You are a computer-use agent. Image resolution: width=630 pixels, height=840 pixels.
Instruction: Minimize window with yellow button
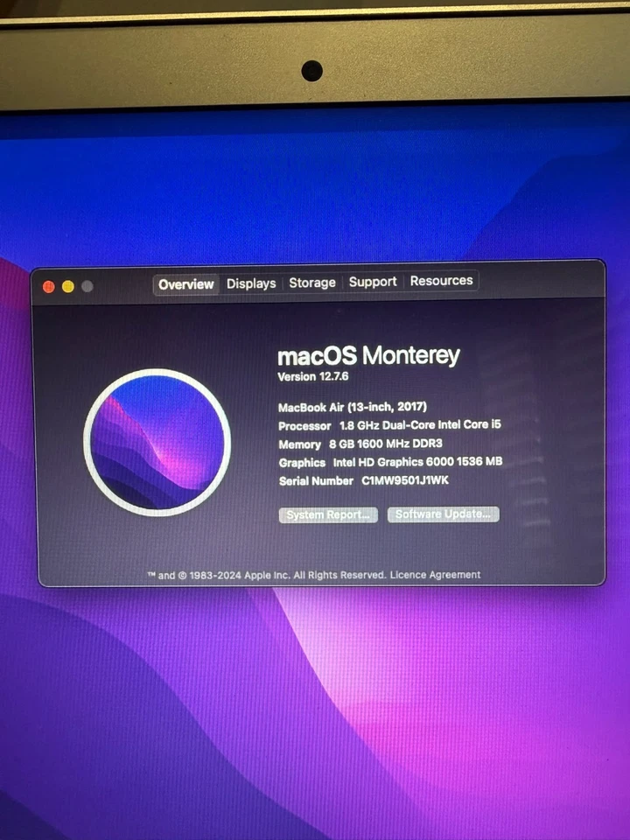pos(68,287)
